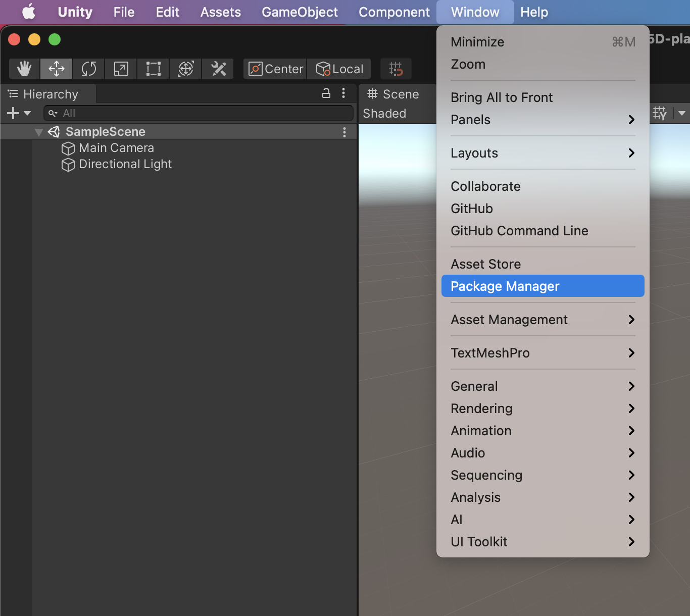Choose Bring All to Front
690x616 pixels.
[543, 97]
